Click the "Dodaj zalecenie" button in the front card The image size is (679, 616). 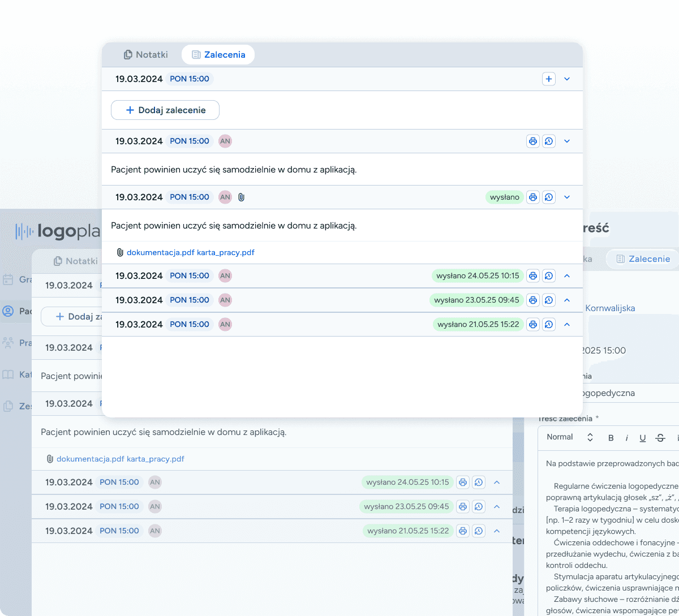tap(165, 110)
